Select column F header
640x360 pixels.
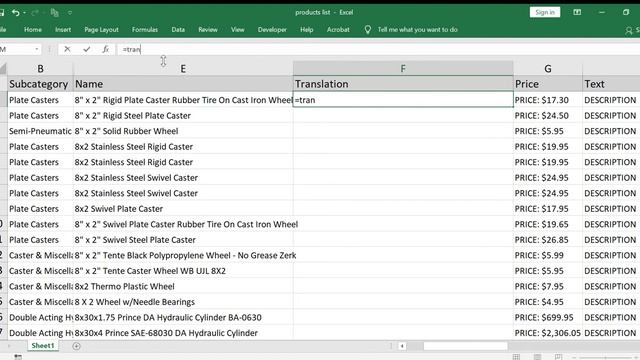pyautogui.click(x=403, y=69)
